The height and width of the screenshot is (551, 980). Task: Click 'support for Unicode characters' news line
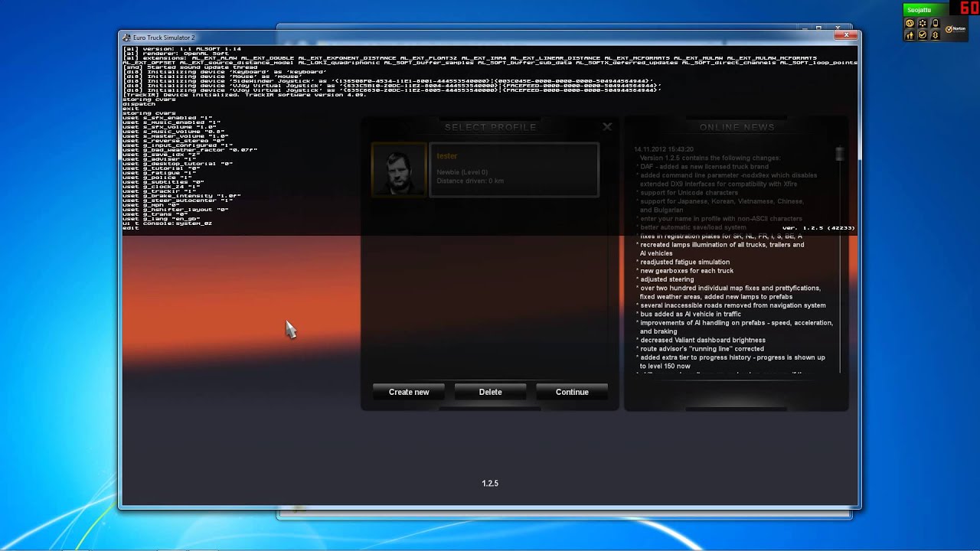click(687, 193)
